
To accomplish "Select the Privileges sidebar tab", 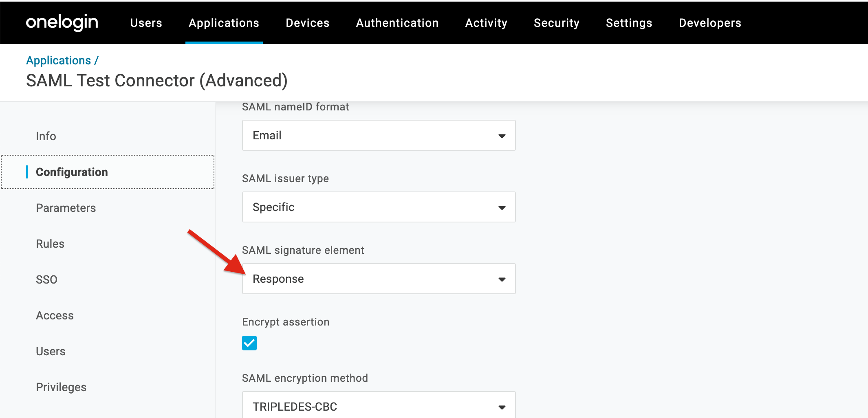I will [61, 387].
